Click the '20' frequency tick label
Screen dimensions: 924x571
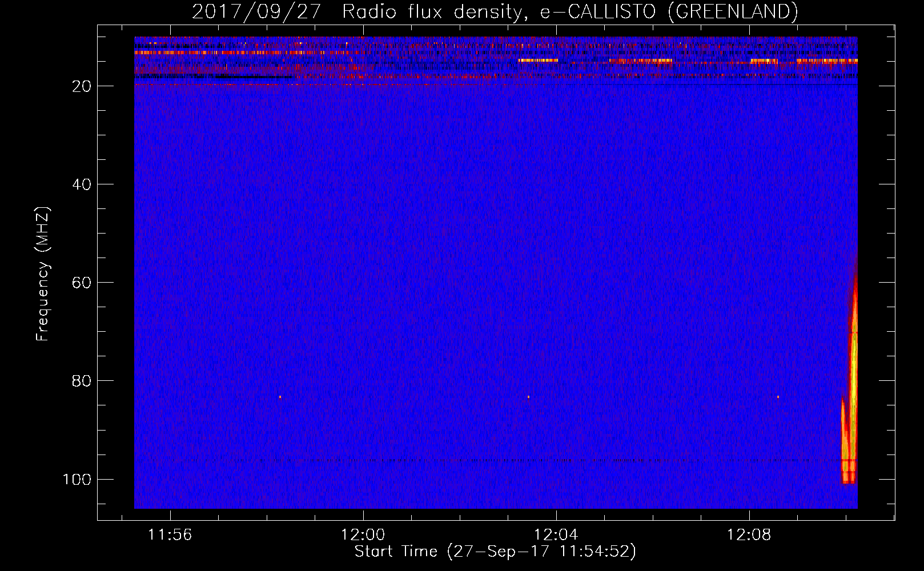tap(82, 86)
